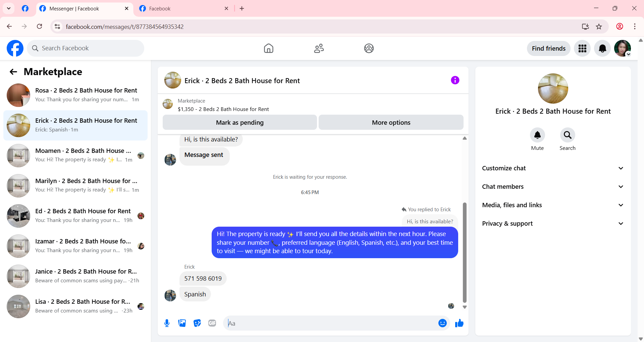Go back in browser history
644x342 pixels.
[9, 26]
